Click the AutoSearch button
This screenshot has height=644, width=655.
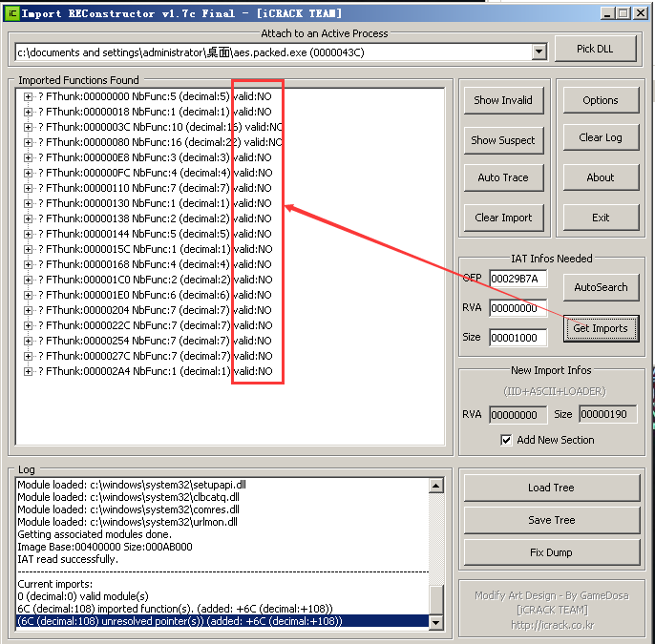601,287
